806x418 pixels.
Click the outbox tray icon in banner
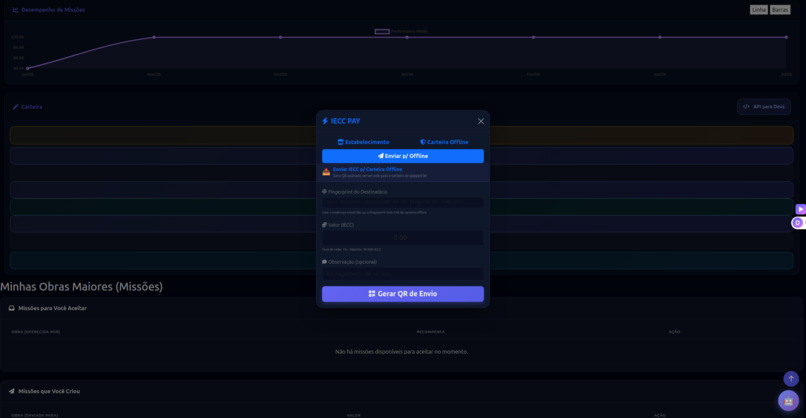tap(326, 172)
